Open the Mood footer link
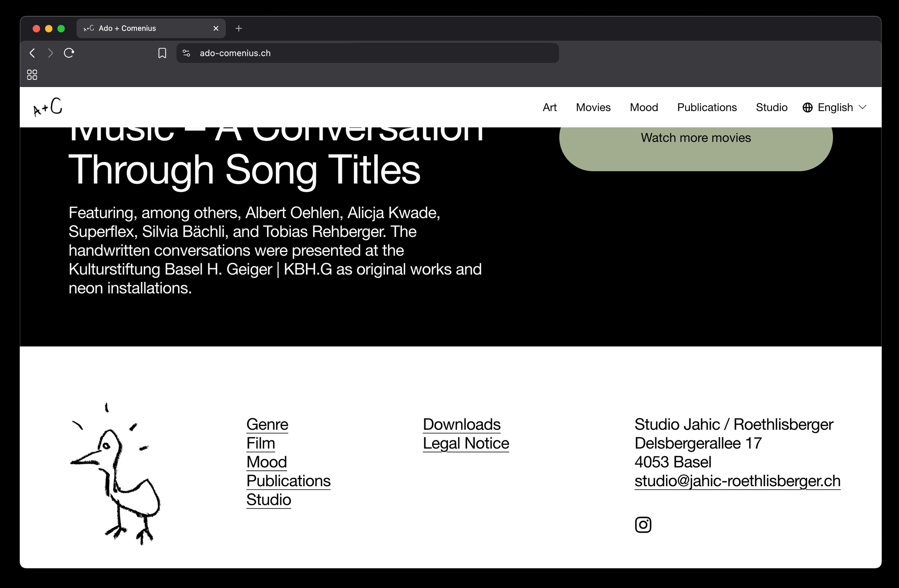 click(267, 462)
